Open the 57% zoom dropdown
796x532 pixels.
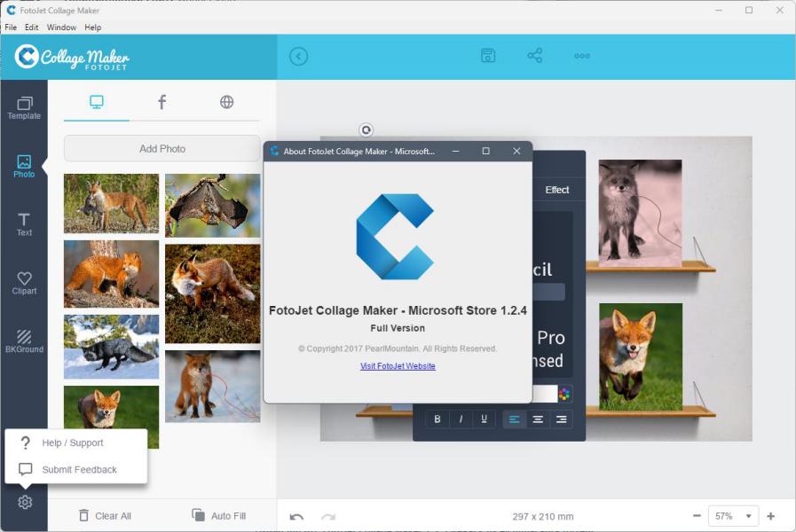733,516
